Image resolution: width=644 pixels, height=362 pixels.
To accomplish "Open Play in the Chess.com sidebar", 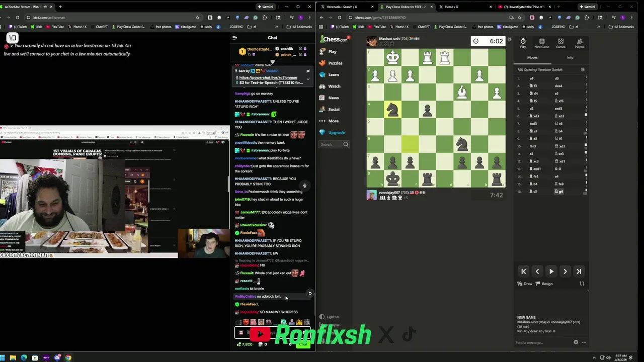I will click(x=328, y=51).
